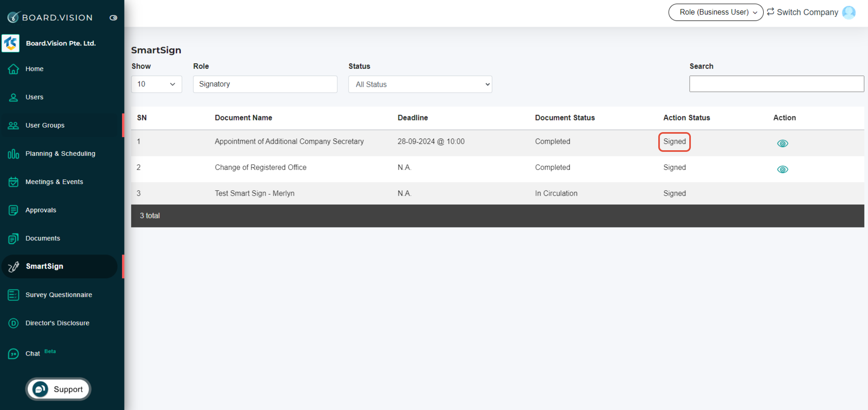View Change of Registered Office document

[x=782, y=169]
